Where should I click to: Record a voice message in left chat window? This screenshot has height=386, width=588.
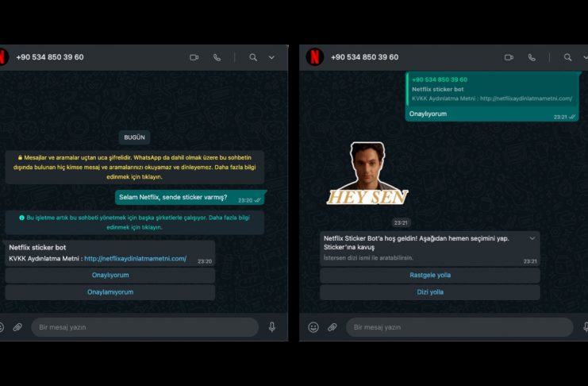tap(272, 327)
